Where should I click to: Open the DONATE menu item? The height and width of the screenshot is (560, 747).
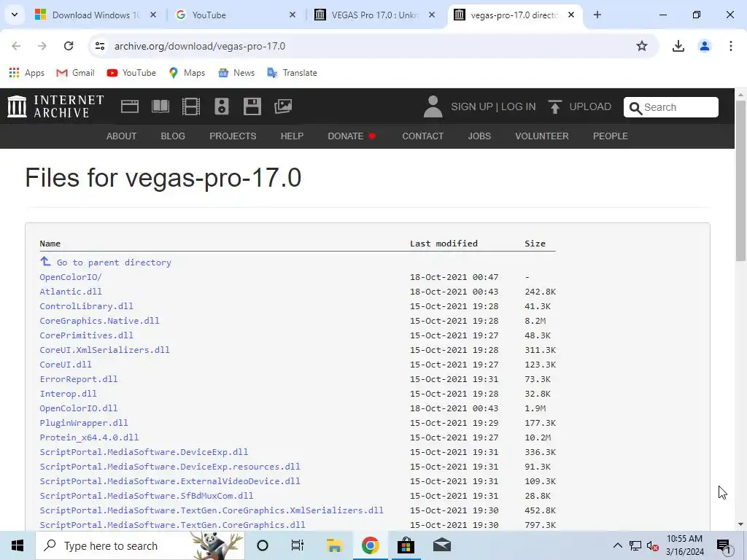(352, 136)
